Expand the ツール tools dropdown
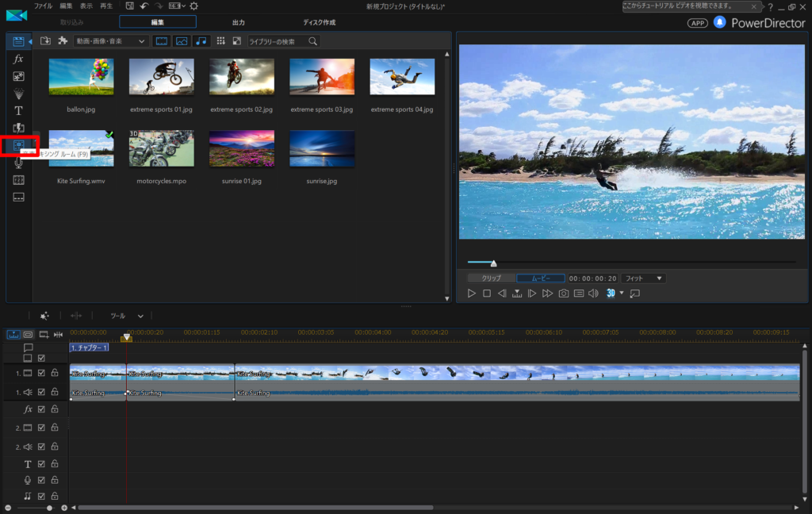This screenshot has width=812, height=514. [127, 316]
